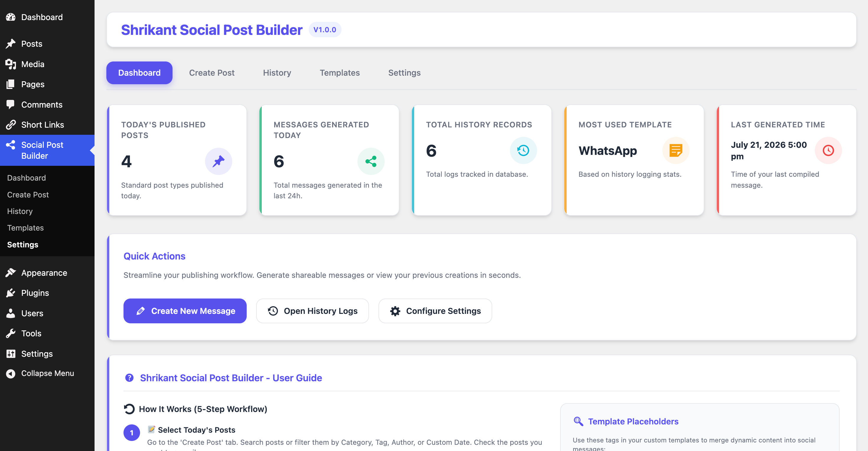
Task: Open the Create Post tab
Action: (x=212, y=73)
